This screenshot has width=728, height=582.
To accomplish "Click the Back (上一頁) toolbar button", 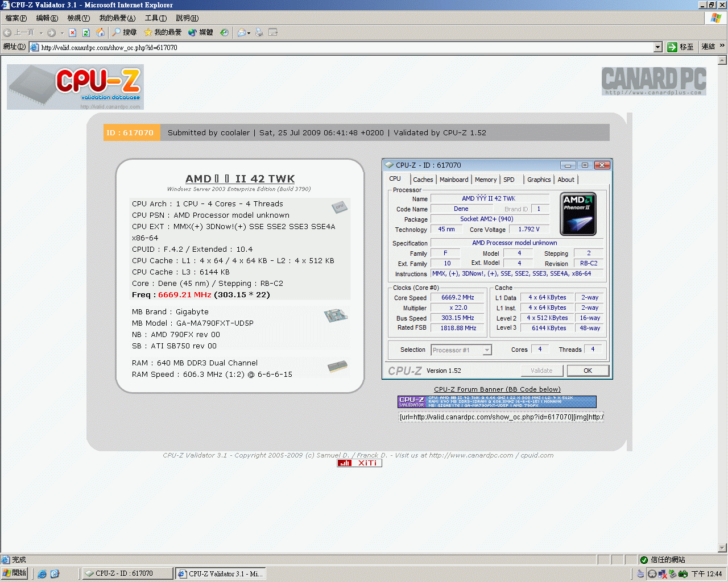I will coord(19,32).
